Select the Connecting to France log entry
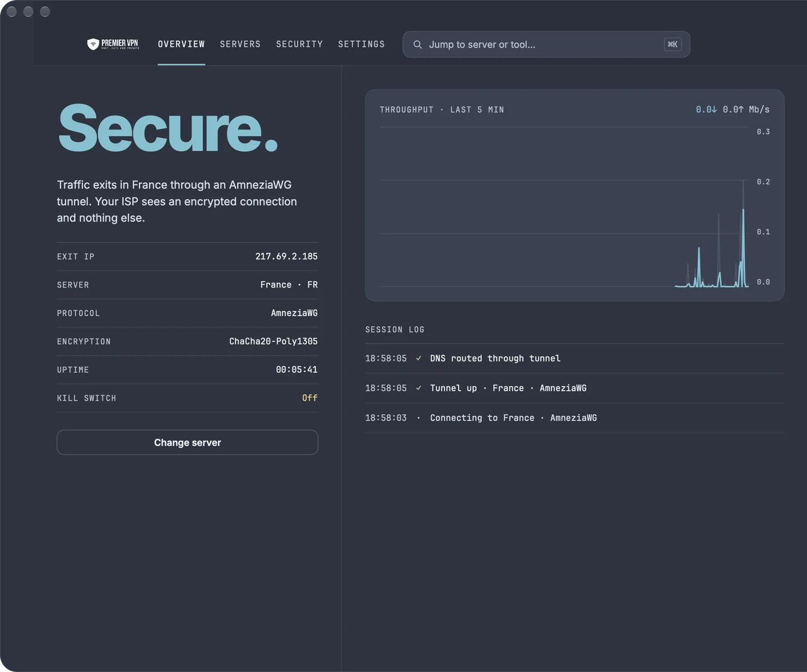Screen dimensions: 807x672 click(x=574, y=418)
